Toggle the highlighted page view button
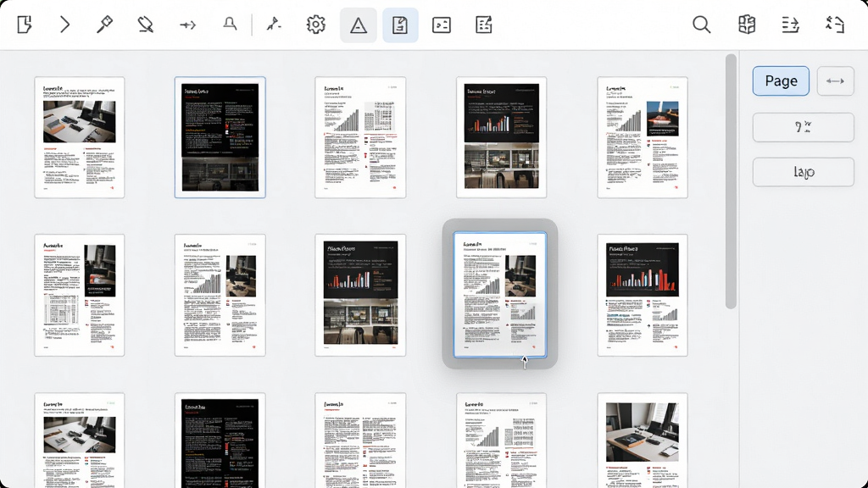 click(x=400, y=25)
